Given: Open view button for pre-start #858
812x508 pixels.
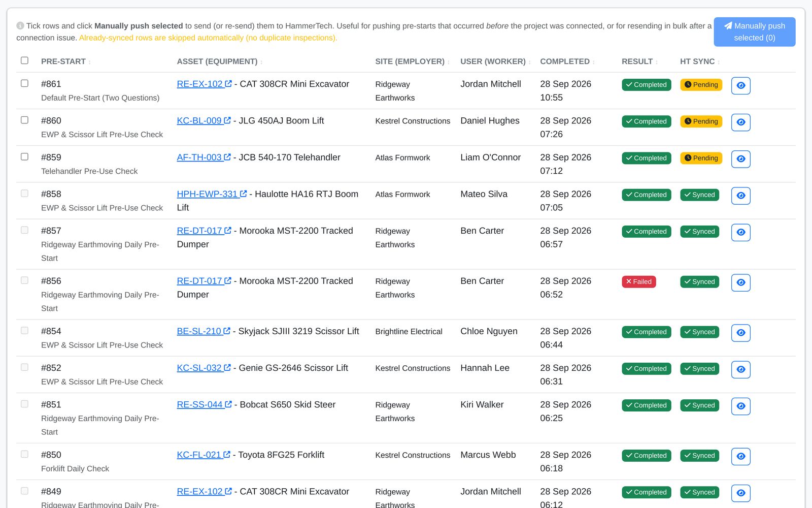Looking at the screenshot, I should [740, 195].
